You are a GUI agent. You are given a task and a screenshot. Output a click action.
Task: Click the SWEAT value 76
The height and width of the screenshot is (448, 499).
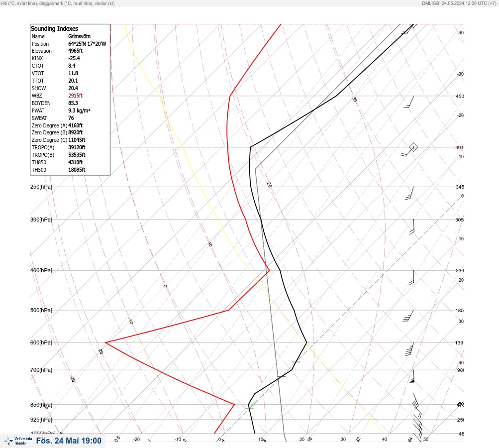coord(71,118)
